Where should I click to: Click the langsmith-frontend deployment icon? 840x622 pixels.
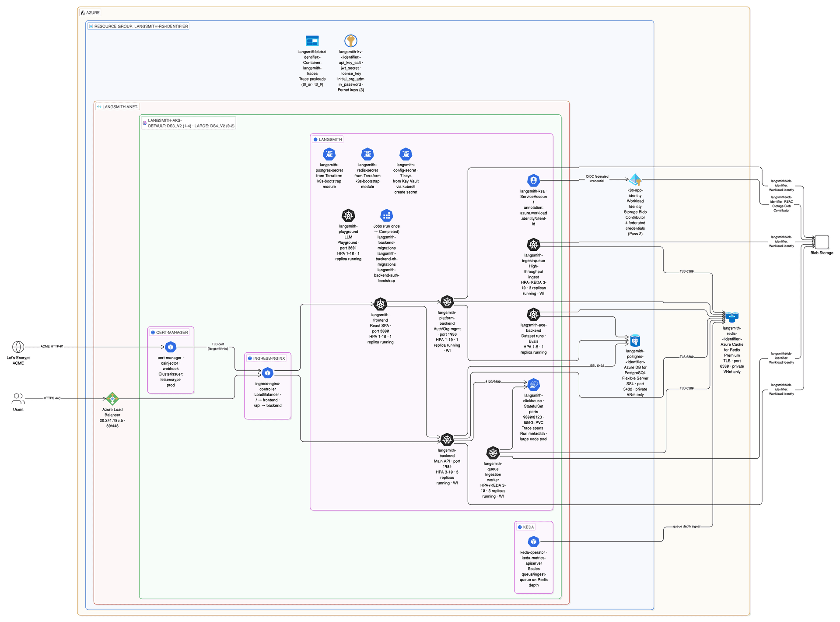tap(381, 304)
